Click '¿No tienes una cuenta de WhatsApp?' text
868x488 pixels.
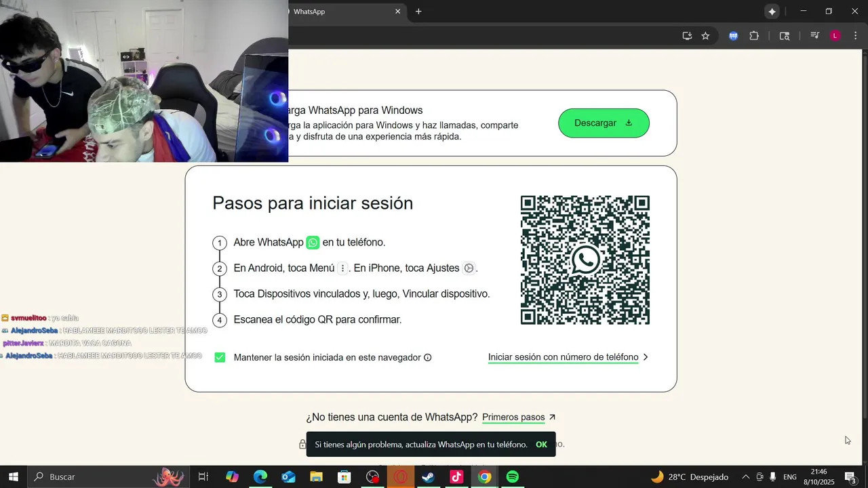392,418
